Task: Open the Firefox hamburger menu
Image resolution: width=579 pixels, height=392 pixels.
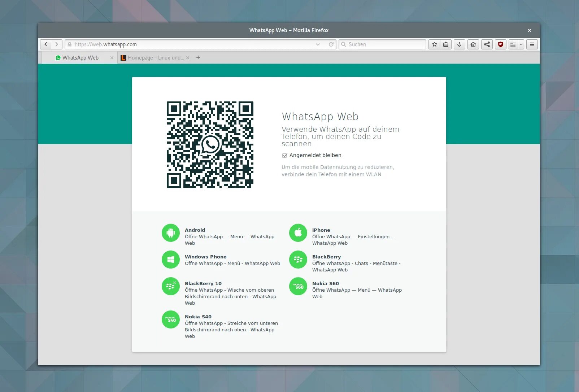Action: tap(532, 44)
